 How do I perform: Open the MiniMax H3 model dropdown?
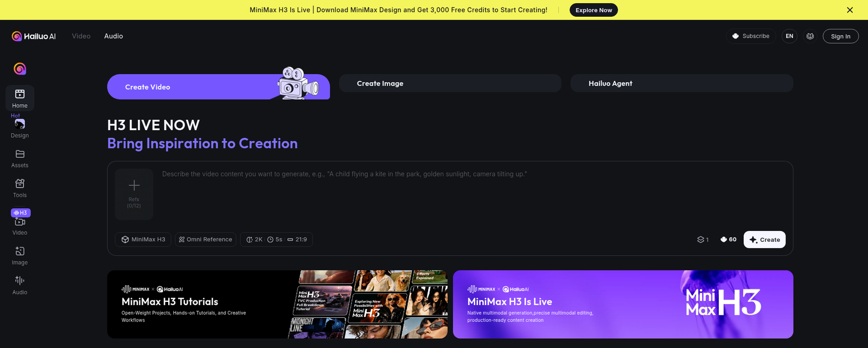point(143,240)
